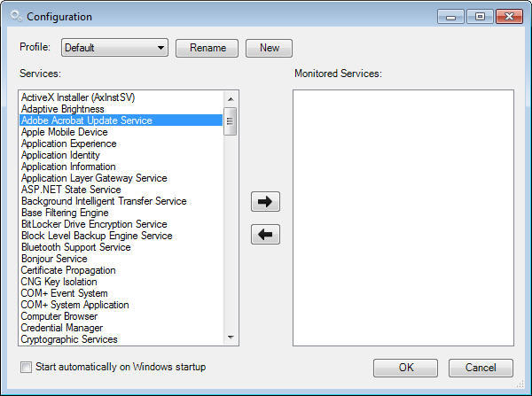Select Certificate Propagation service
This screenshot has width=532, height=396.
pos(121,270)
